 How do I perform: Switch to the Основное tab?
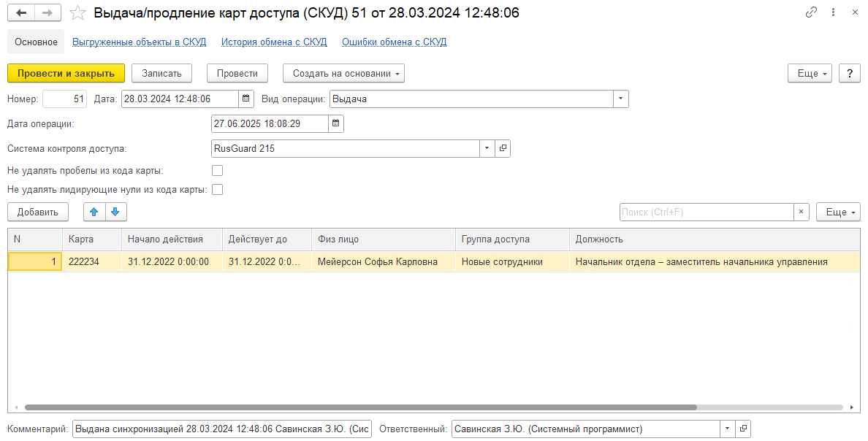[36, 42]
